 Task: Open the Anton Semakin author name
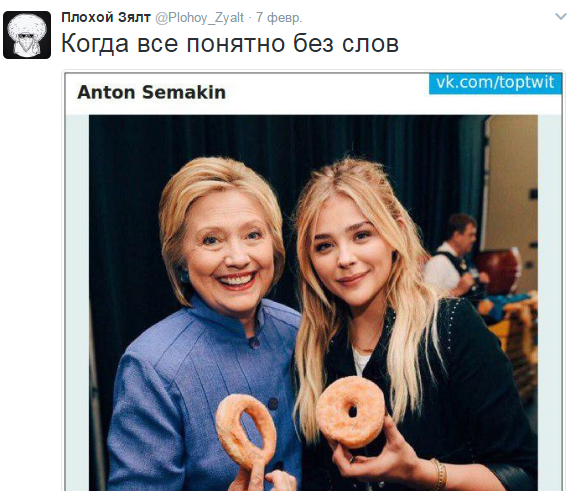[x=151, y=92]
